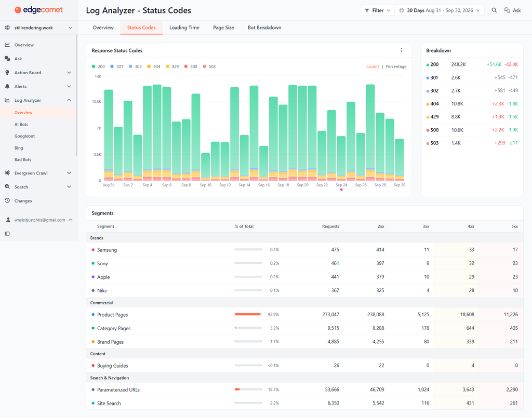The image size is (532, 418).
Task: Click the Category Pages segment
Action: tap(114, 328)
